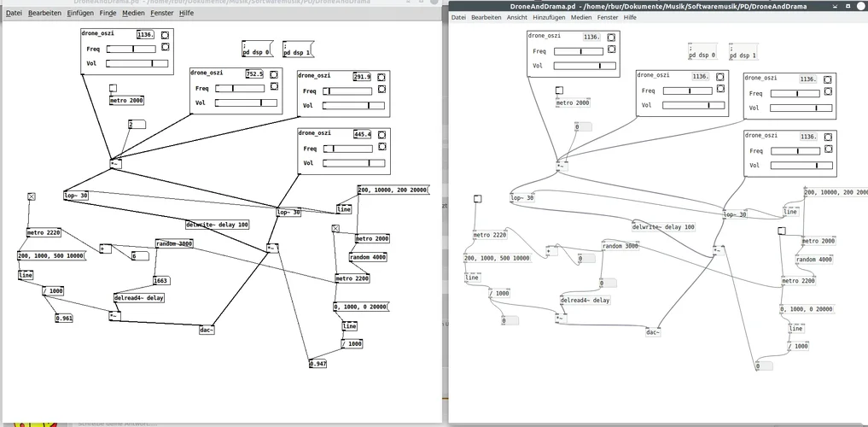This screenshot has width=868, height=427.
Task: Click the upper bang button of drone_oszi 291.9
Action: [x=382, y=78]
